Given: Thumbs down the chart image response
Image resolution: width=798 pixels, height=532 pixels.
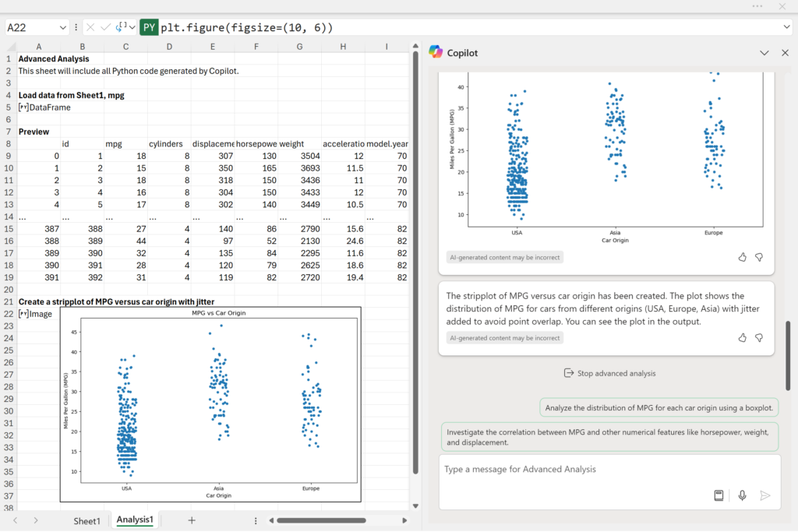Looking at the screenshot, I should [x=759, y=257].
